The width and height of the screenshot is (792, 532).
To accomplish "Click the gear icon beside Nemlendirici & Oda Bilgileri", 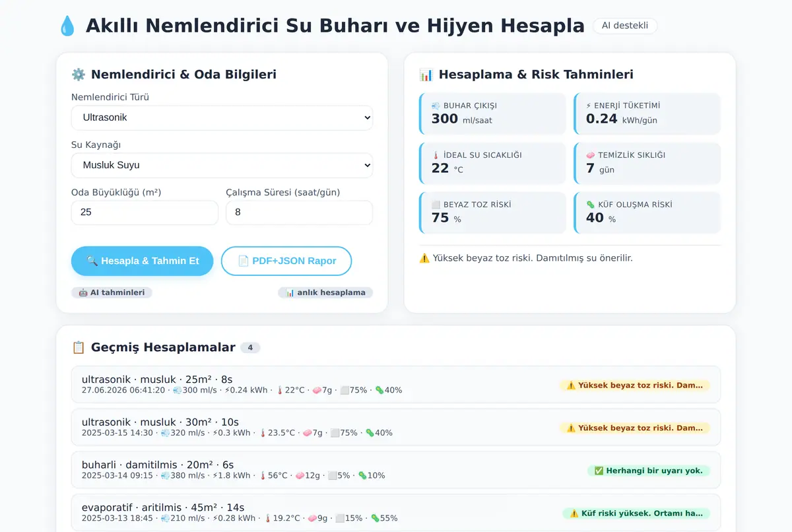I will [x=79, y=75].
